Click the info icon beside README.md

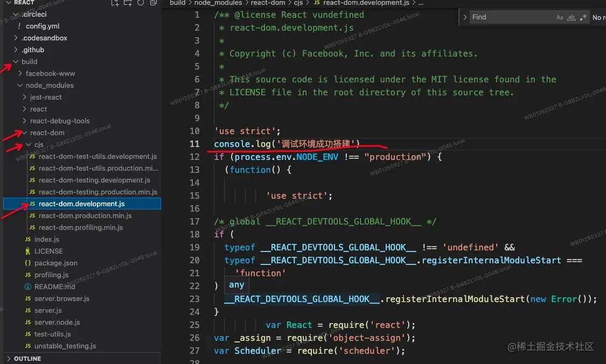(28, 286)
